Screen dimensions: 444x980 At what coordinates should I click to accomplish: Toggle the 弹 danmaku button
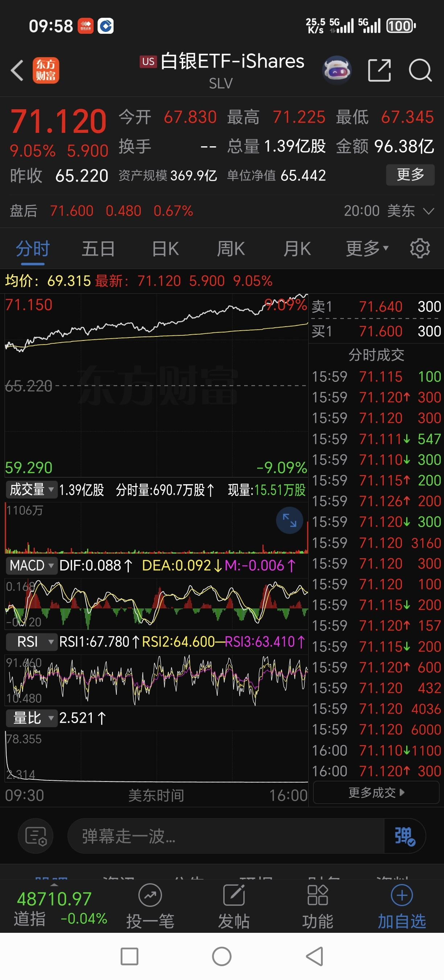tap(404, 836)
